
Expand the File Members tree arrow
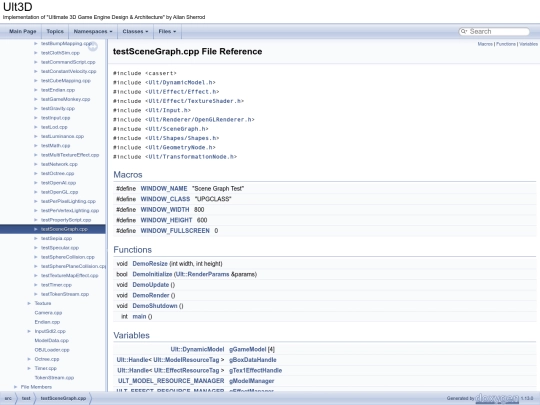15,387
